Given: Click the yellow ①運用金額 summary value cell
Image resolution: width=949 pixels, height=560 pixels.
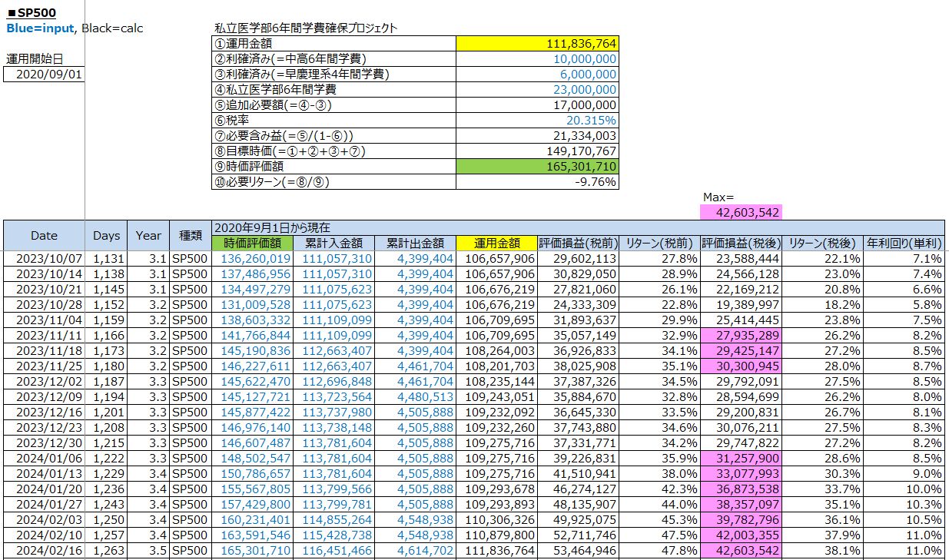Looking at the screenshot, I should click(x=536, y=44).
